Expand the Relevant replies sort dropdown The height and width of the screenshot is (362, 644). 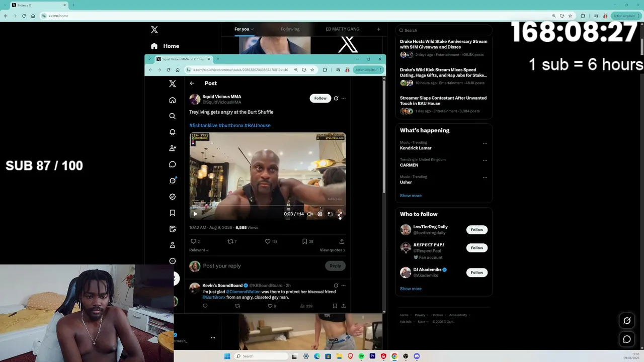click(x=199, y=250)
